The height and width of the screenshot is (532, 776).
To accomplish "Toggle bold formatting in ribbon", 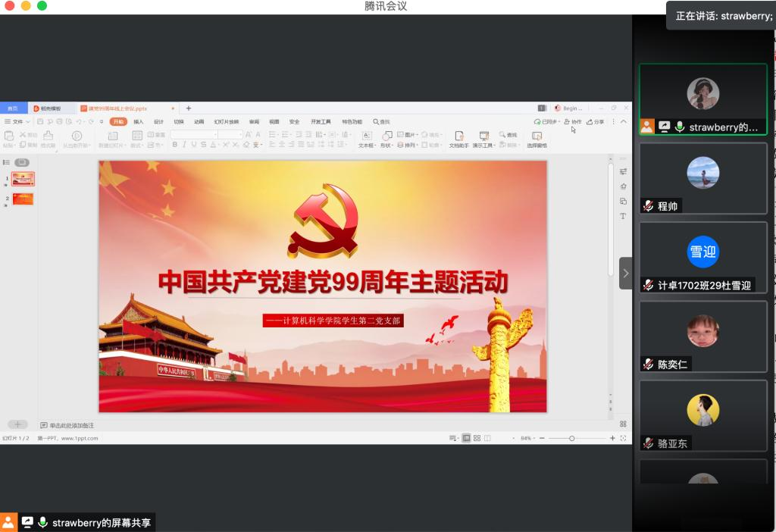I will pyautogui.click(x=174, y=145).
